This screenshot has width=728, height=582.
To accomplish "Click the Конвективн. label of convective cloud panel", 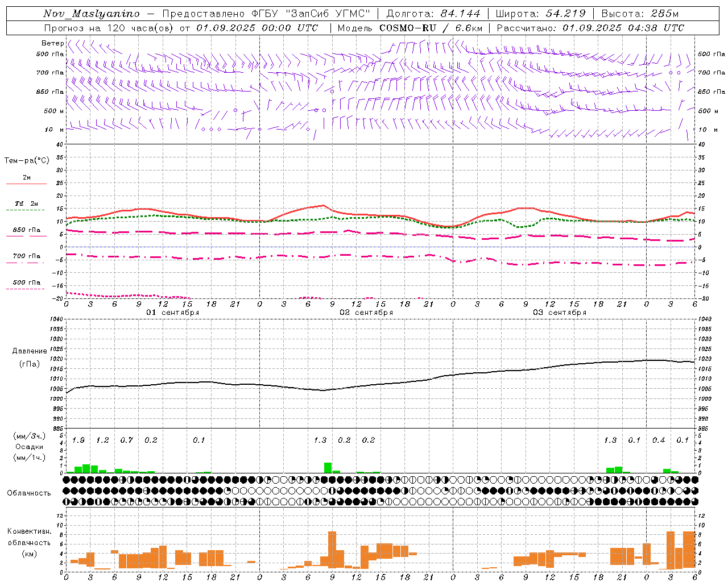I will coord(30,531).
